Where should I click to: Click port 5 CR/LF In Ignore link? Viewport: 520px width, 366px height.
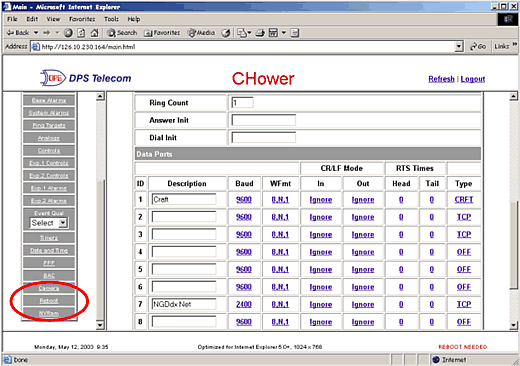point(321,269)
